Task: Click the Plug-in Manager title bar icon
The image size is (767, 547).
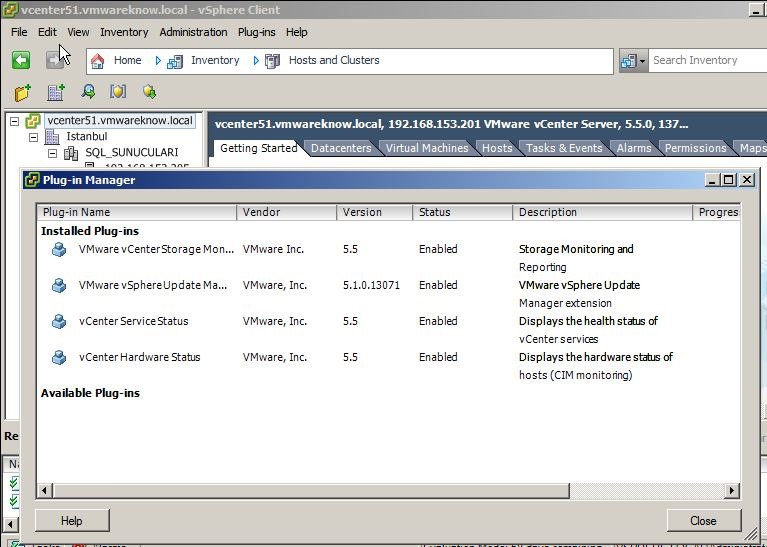Action: click(32, 180)
